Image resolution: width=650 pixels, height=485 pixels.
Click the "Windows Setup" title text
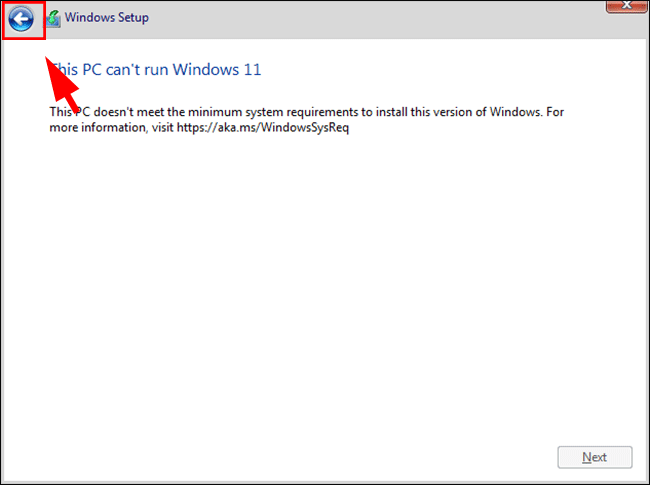coord(107,18)
